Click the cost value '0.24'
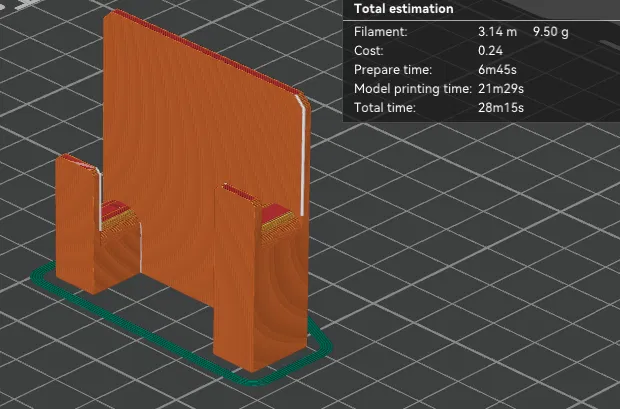 pyautogui.click(x=490, y=51)
